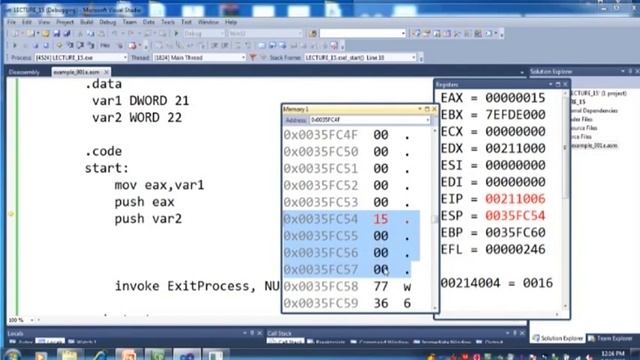This screenshot has height=360, width=640.
Task: Click the Redo arrow icon
Action: [x=131, y=34]
